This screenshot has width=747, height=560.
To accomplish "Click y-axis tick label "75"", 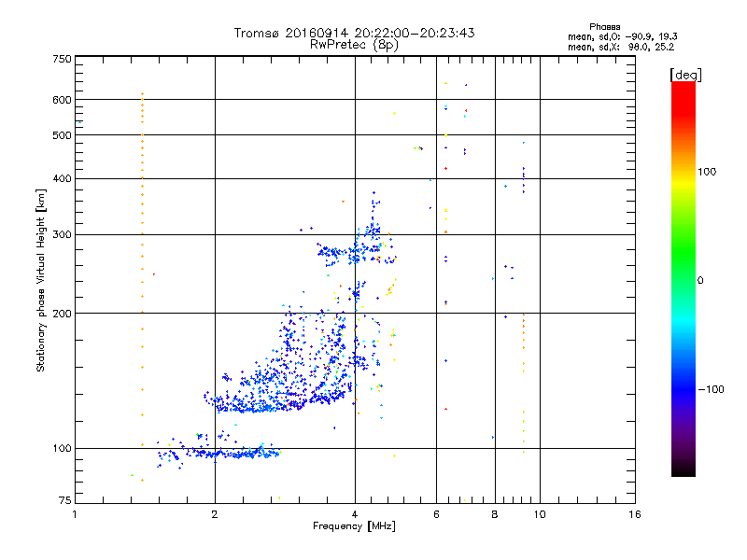I will coord(64,500).
